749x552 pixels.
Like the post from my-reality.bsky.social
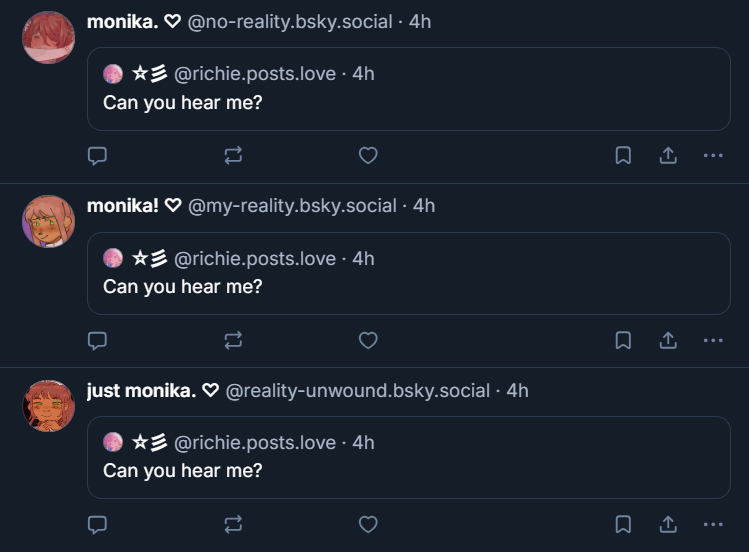pos(368,340)
